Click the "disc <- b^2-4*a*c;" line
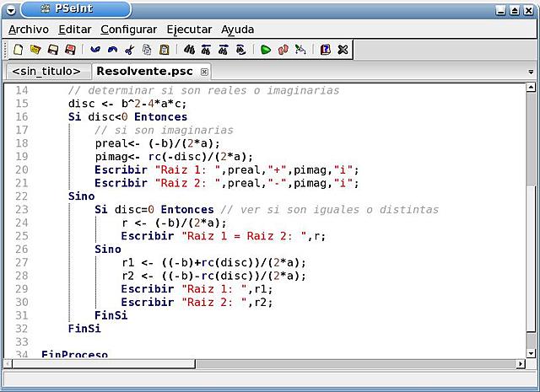The image size is (540, 392). [127, 104]
